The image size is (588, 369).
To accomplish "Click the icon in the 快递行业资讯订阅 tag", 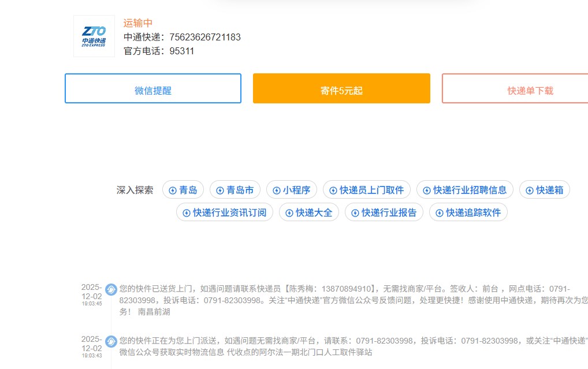I will tap(187, 213).
